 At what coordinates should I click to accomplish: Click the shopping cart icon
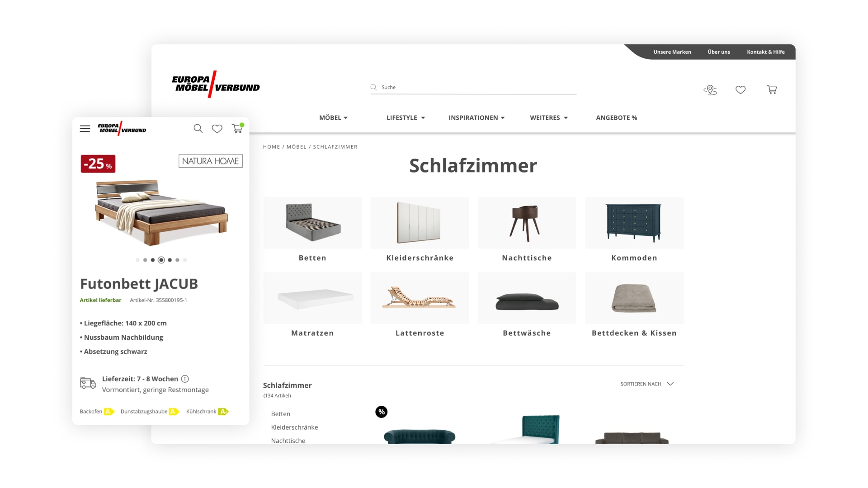pos(771,89)
